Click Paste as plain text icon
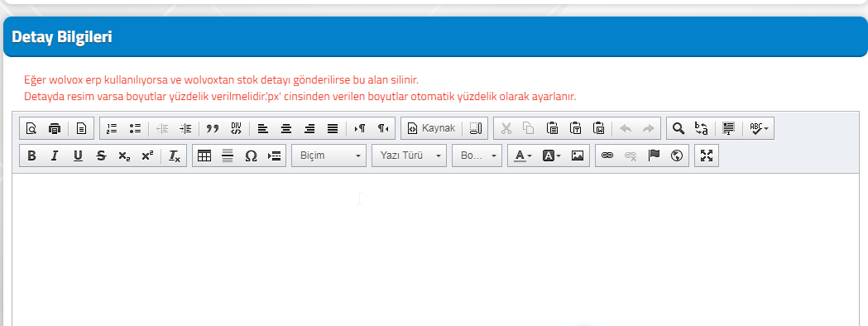Image resolution: width=868 pixels, height=326 pixels. tap(576, 128)
